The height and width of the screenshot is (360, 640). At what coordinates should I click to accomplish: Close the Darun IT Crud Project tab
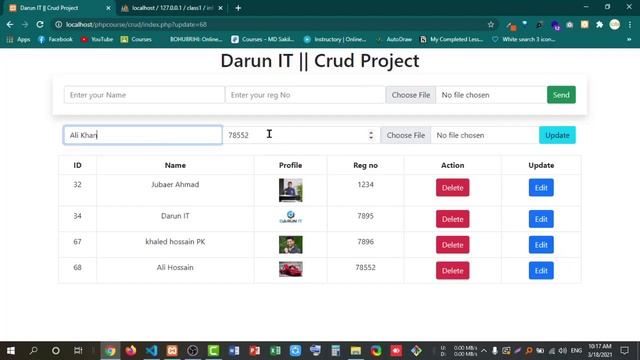coord(108,8)
